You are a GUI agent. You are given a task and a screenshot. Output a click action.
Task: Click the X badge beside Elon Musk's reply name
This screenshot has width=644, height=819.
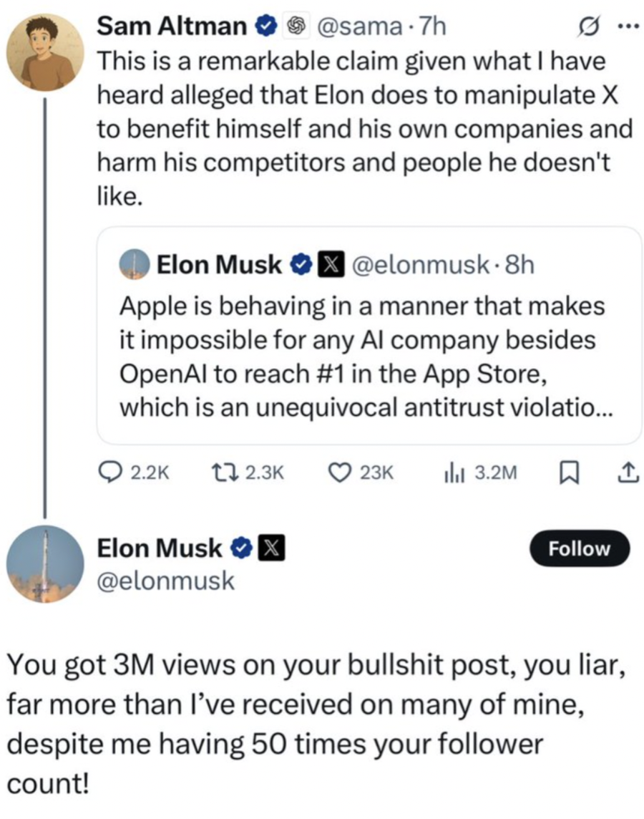(x=272, y=549)
